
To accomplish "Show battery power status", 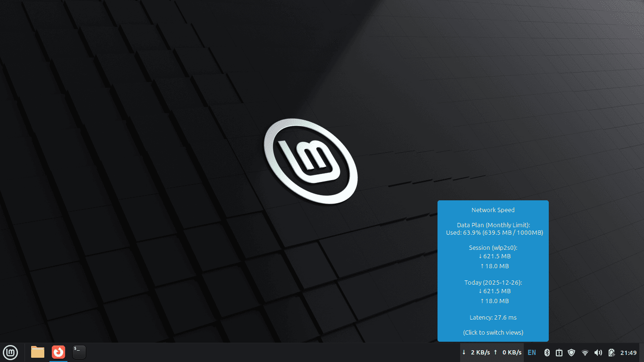I will [611, 353].
